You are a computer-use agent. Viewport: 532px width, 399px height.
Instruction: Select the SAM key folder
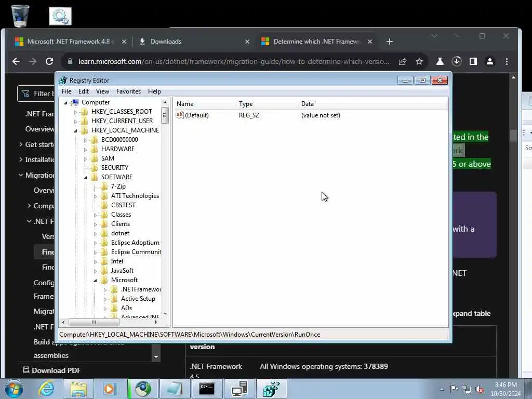(x=108, y=158)
